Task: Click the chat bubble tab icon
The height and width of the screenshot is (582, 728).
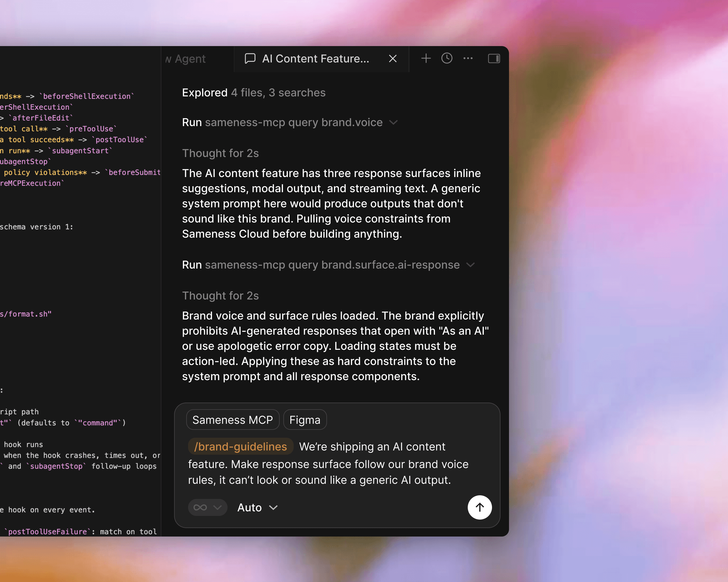Action: pyautogui.click(x=250, y=59)
